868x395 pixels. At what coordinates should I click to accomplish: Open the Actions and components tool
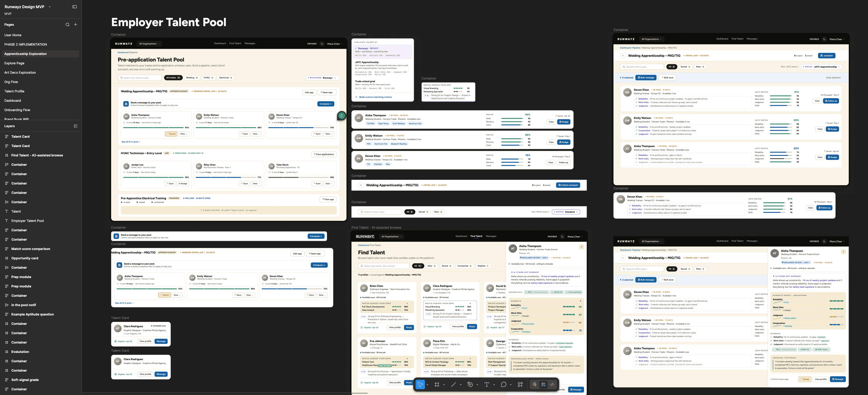[520, 384]
